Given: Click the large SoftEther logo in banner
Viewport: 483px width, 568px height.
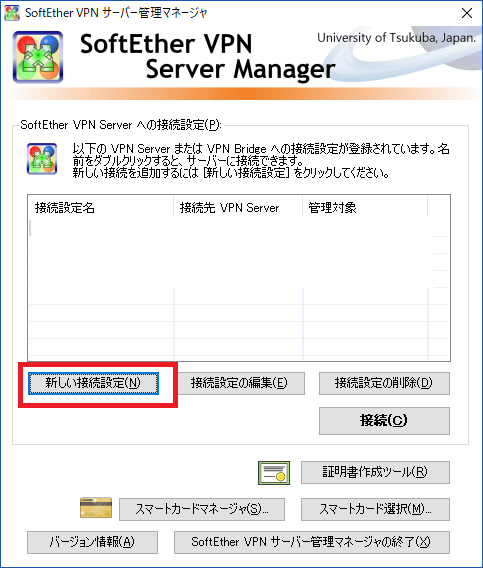Looking at the screenshot, I should 38,57.
